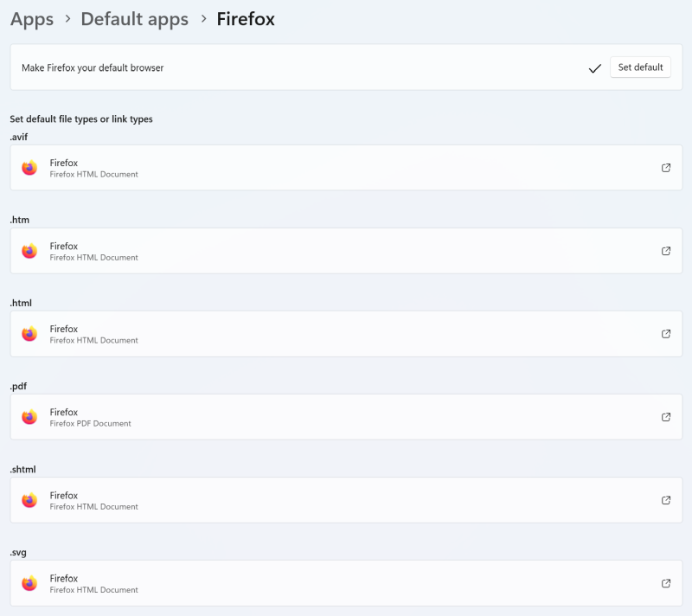
Task: Click the checkmark beside default browser row
Action: pos(595,67)
